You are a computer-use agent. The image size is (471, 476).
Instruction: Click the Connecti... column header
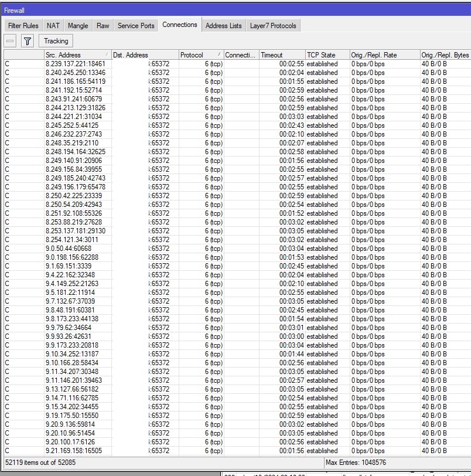click(241, 55)
